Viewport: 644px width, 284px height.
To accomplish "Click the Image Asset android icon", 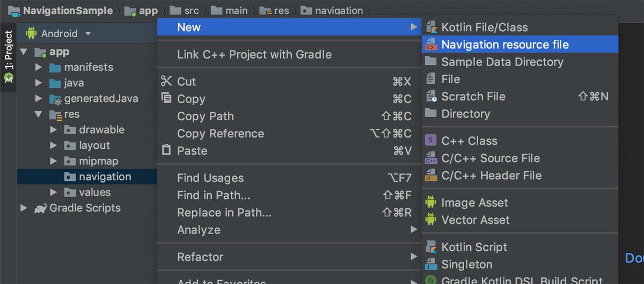I will tap(431, 202).
